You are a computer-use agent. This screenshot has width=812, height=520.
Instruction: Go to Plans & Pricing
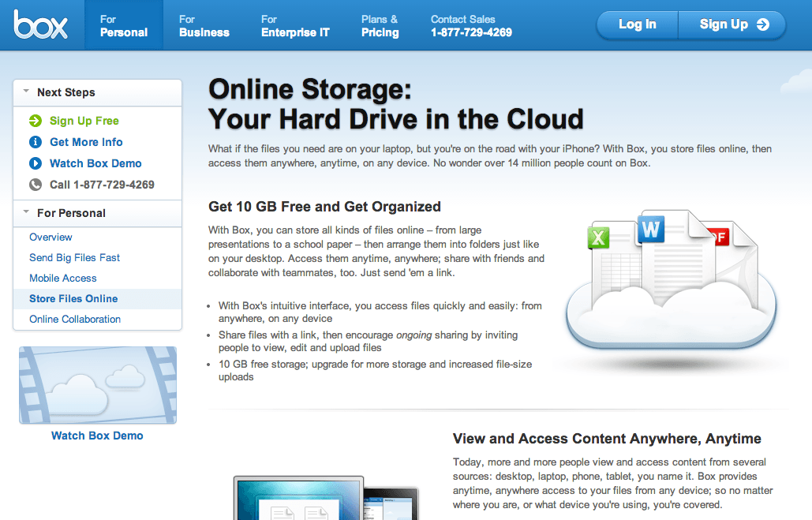click(x=380, y=25)
